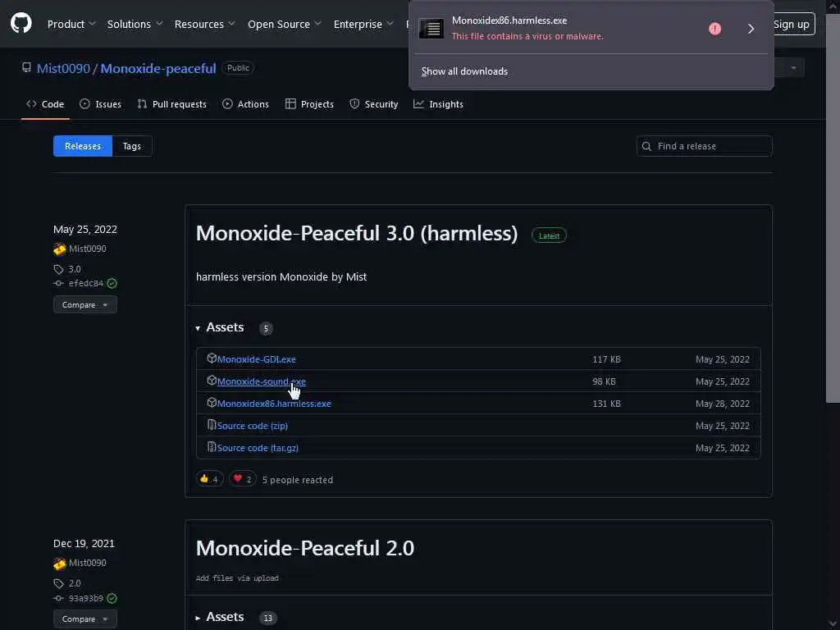Open Compare dropdown for release 2.0

[x=85, y=619]
